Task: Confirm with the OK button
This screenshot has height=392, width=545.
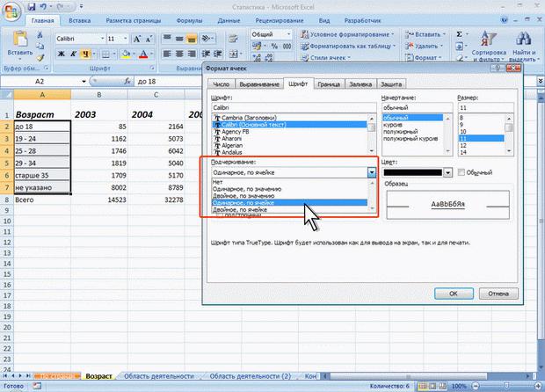Action: pos(454,294)
